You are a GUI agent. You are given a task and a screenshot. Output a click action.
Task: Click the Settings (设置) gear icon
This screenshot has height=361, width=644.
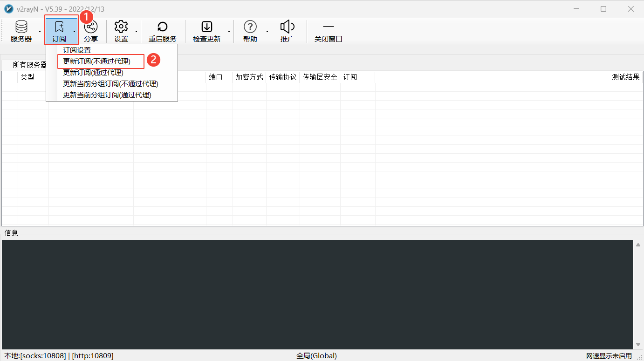click(x=121, y=27)
